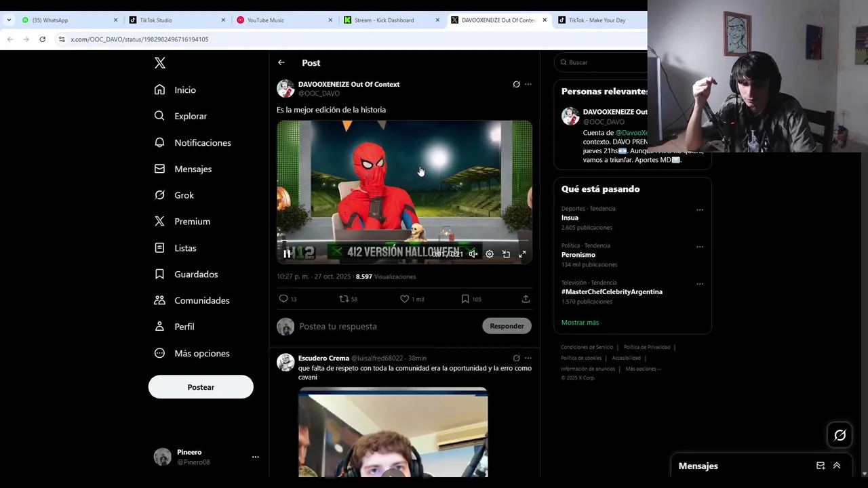
Task: Click the Postear button
Action: click(201, 387)
